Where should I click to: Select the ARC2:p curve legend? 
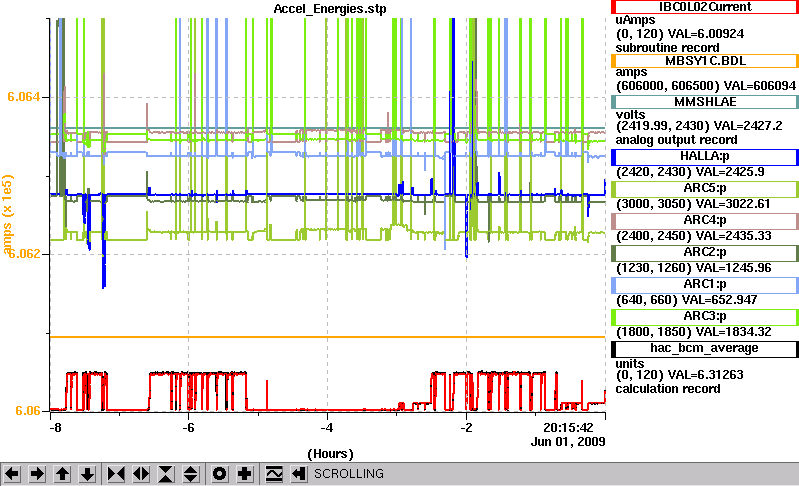click(x=705, y=253)
